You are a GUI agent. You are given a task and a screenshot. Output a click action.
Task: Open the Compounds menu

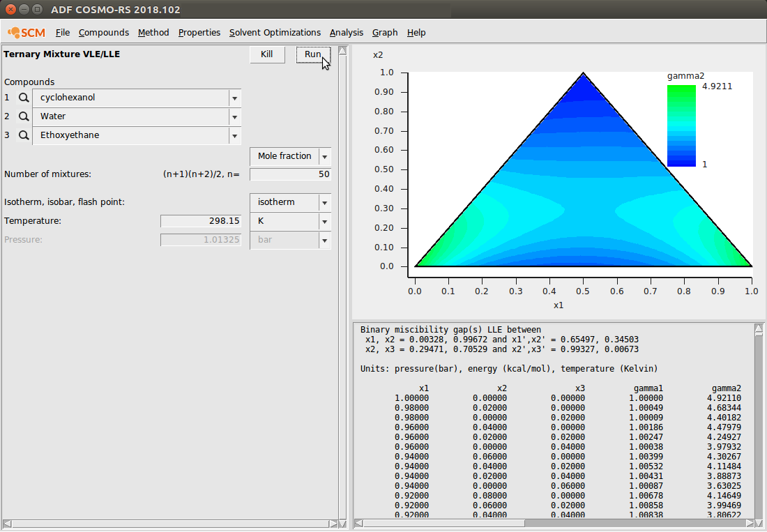pos(104,33)
